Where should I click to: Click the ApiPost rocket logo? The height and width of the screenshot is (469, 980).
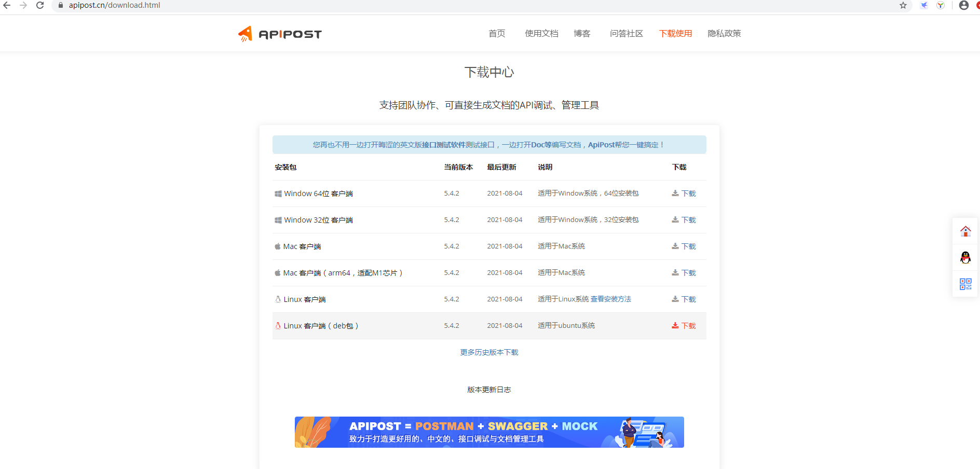click(x=280, y=34)
